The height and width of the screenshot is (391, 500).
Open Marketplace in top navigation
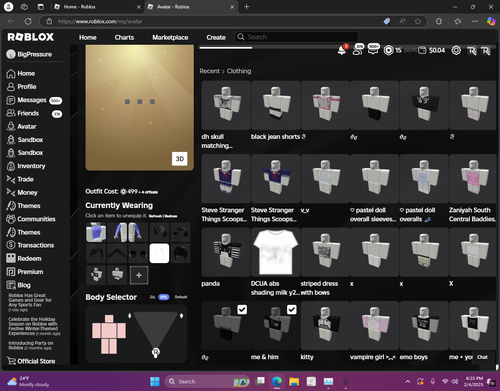(170, 37)
